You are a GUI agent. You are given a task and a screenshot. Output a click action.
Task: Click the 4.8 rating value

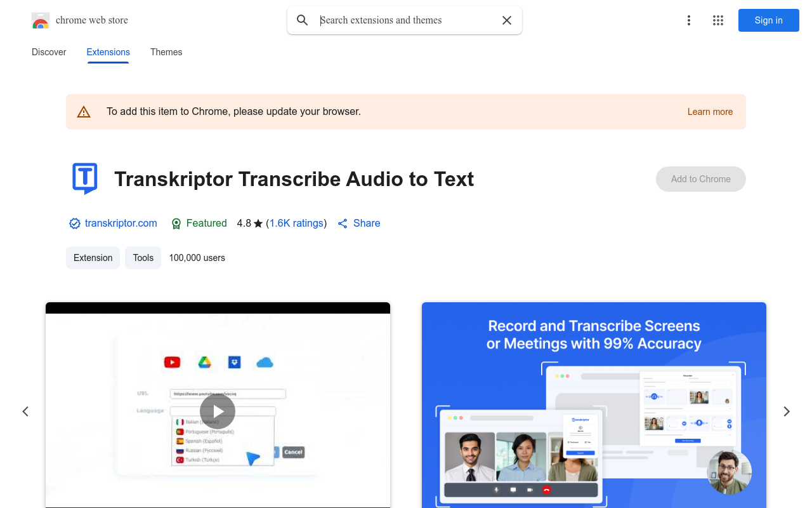tap(244, 224)
